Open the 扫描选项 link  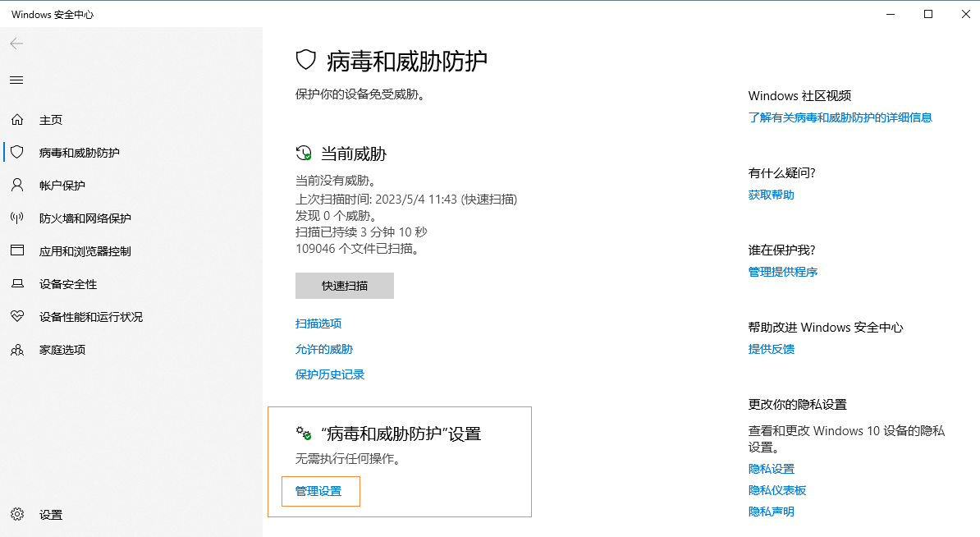tap(318, 324)
